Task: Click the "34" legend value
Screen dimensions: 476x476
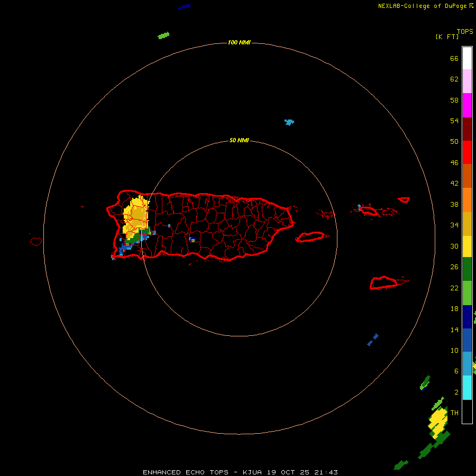Action: click(454, 225)
